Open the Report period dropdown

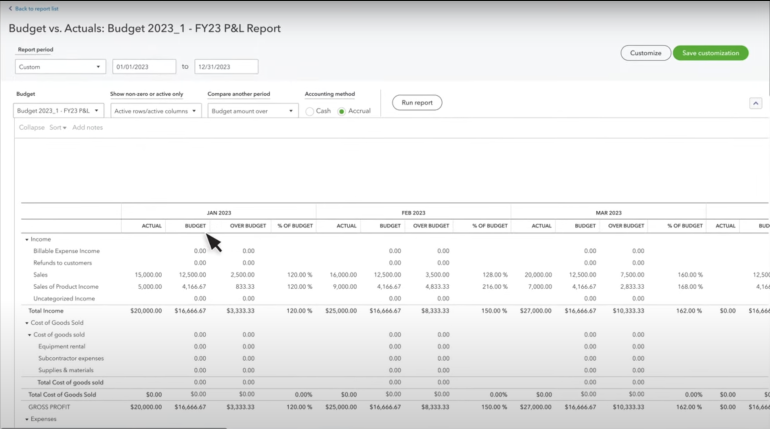click(x=60, y=67)
